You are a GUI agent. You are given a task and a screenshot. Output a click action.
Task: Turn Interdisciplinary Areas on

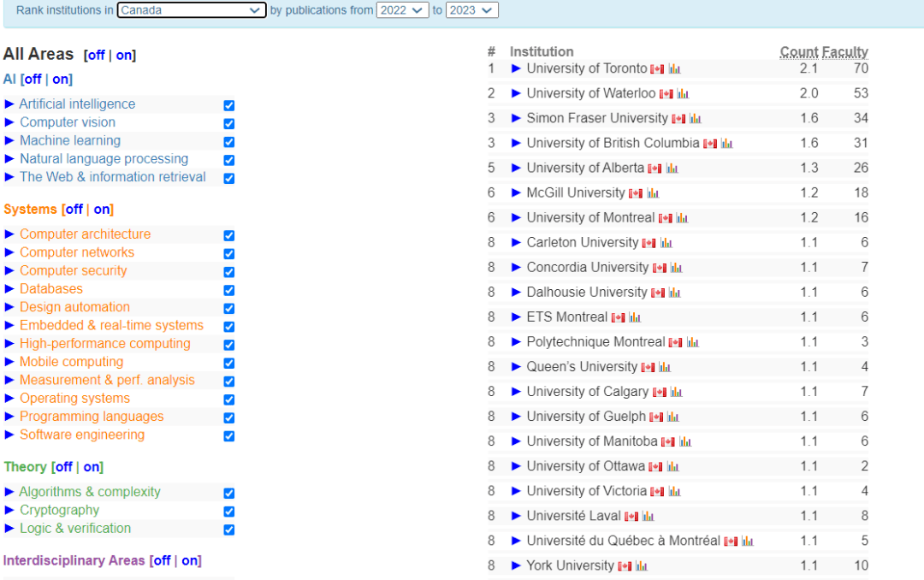(190, 560)
